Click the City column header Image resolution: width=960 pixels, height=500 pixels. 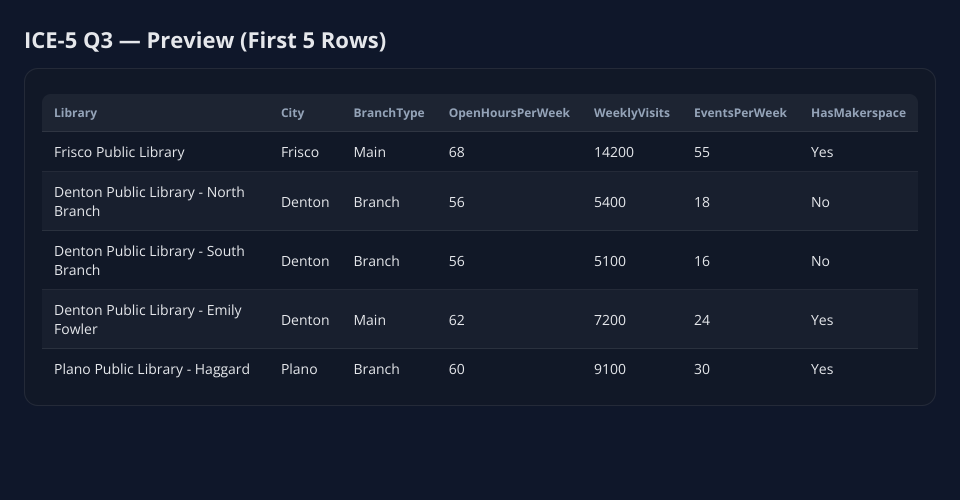click(x=292, y=113)
